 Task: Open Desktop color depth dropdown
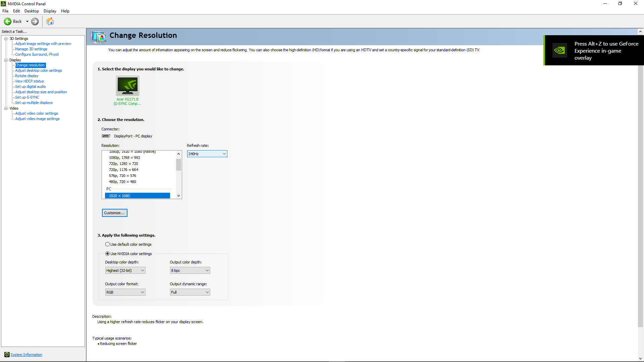(x=125, y=270)
